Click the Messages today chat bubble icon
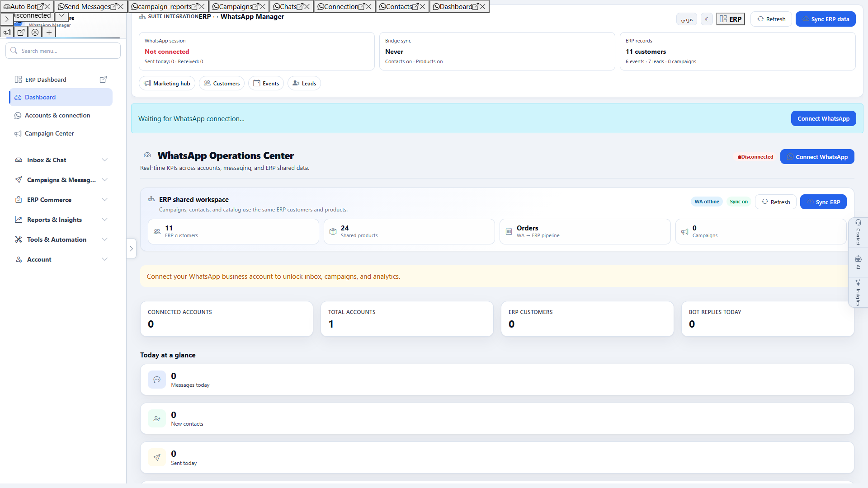868x488 pixels. click(x=157, y=380)
